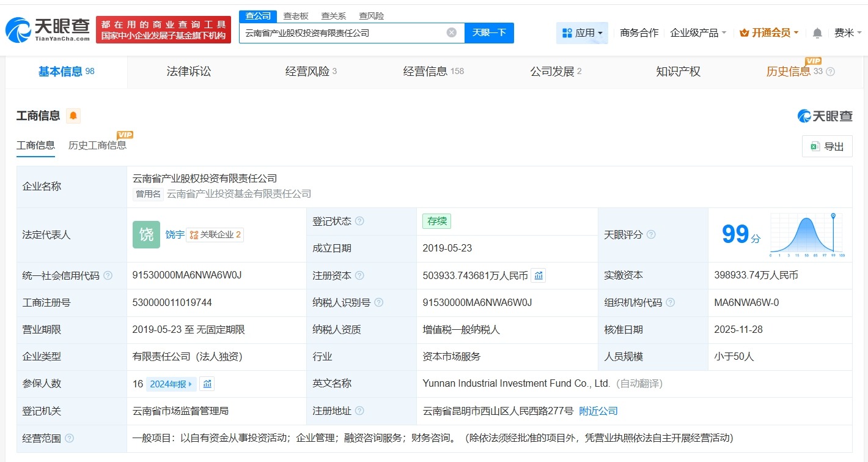Click the trend chart icon after 2024年报
The image size is (868, 462).
pos(207,384)
